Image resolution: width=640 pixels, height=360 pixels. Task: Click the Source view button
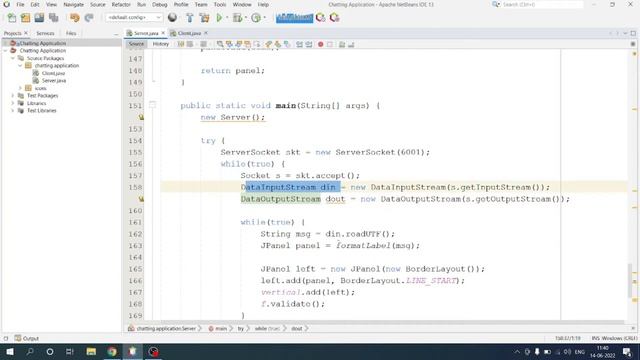(x=136, y=44)
